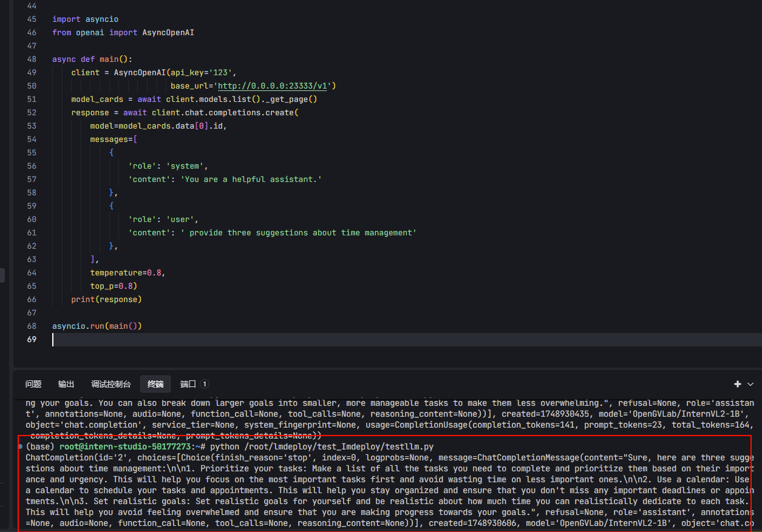Click line number 47 in gutter
The width and height of the screenshot is (762, 532).
click(32, 46)
